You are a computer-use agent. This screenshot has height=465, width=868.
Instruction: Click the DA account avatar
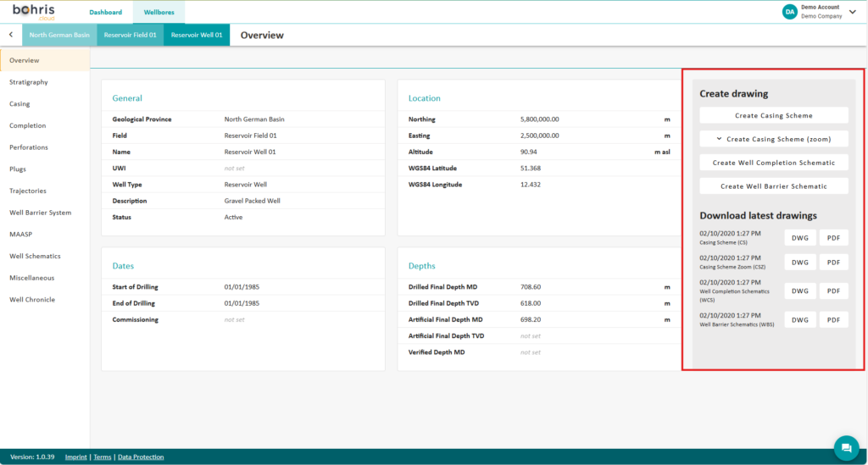pos(789,11)
